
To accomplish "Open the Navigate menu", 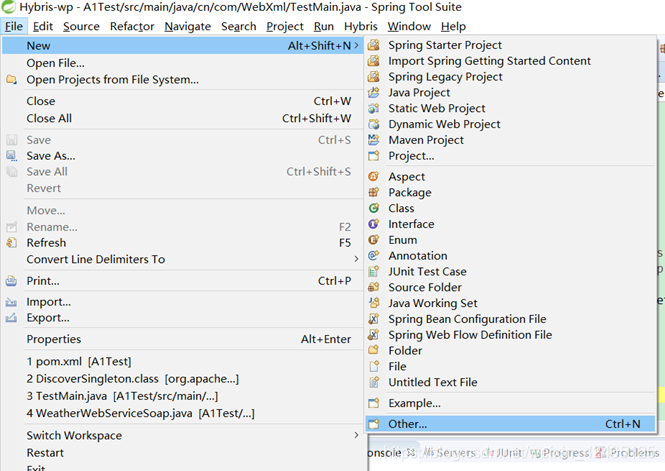I will 187,26.
